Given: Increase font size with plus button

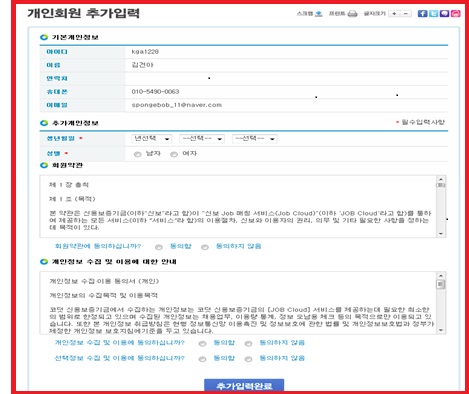Looking at the screenshot, I should (394, 14).
